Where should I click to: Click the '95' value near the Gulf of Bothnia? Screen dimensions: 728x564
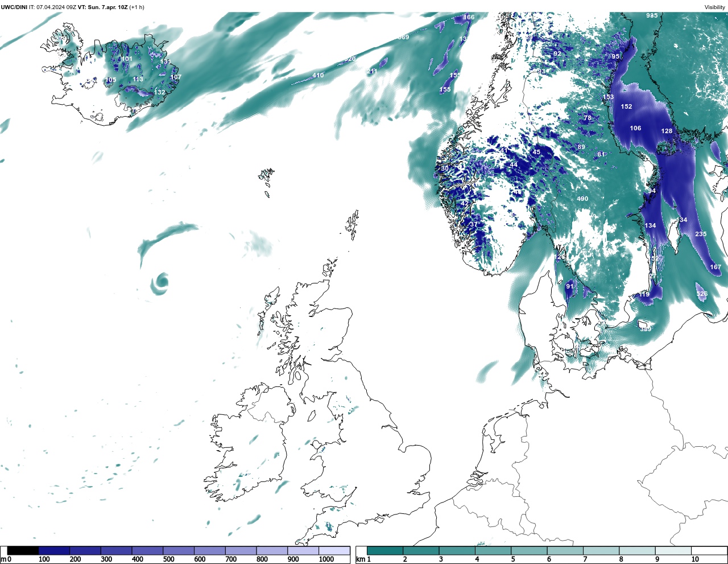(x=615, y=57)
